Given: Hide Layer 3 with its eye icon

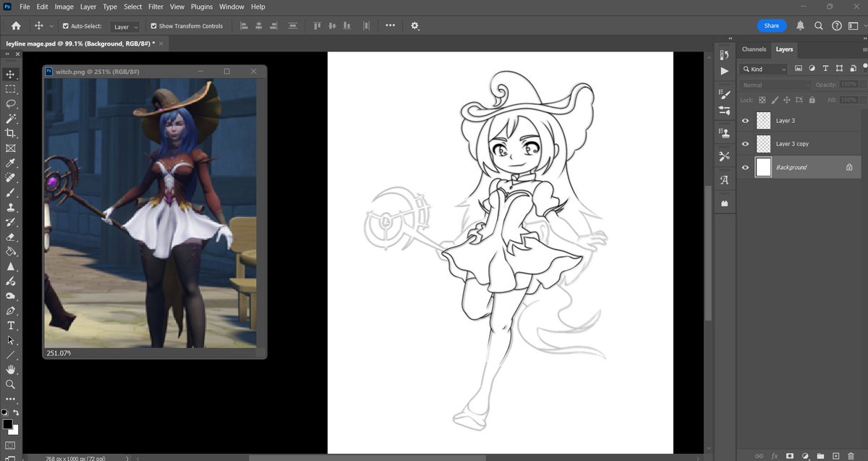Looking at the screenshot, I should click(746, 121).
